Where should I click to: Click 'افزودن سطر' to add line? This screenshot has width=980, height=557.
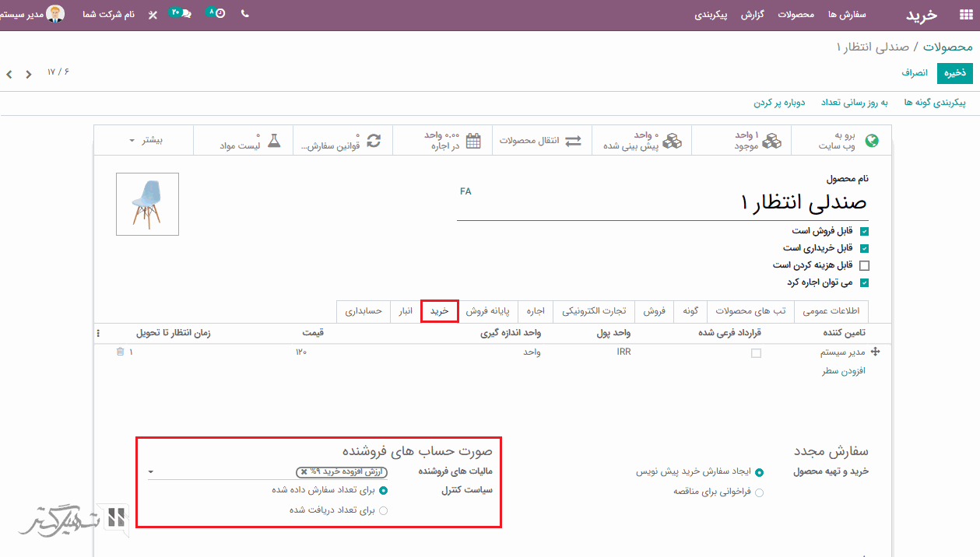(844, 371)
